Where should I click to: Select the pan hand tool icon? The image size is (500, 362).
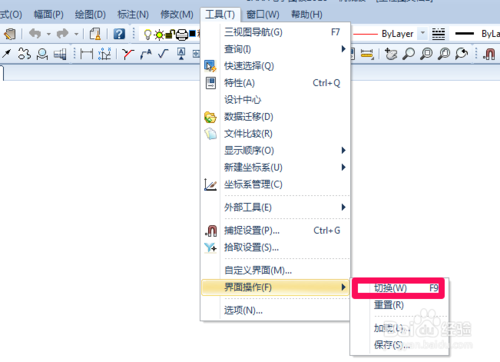tap(391, 54)
